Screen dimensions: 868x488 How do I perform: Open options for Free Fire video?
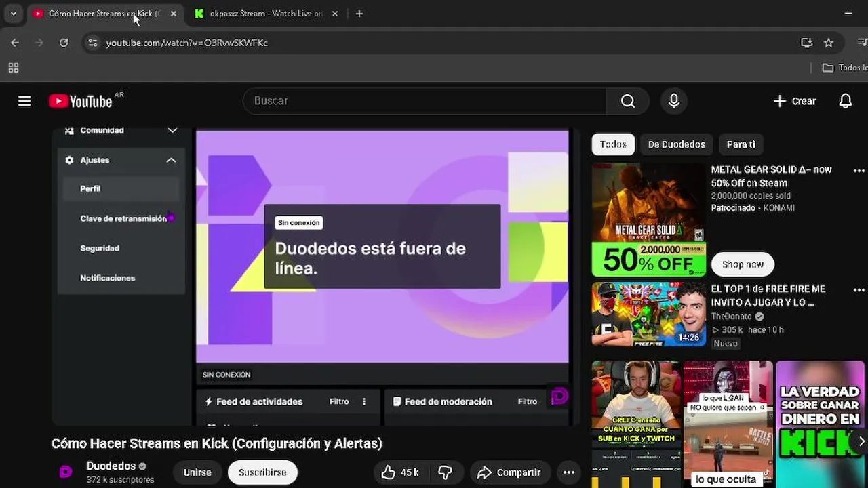[x=859, y=290]
